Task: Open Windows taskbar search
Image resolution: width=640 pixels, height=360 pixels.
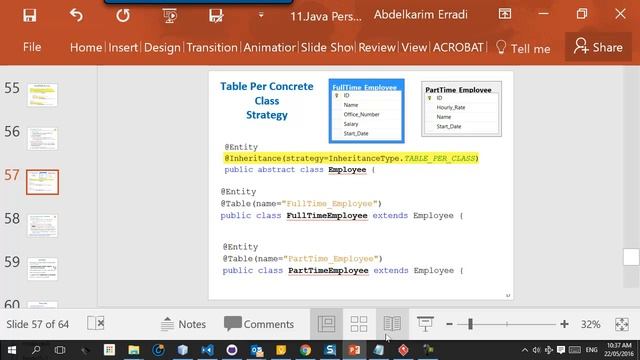Action: point(36,350)
